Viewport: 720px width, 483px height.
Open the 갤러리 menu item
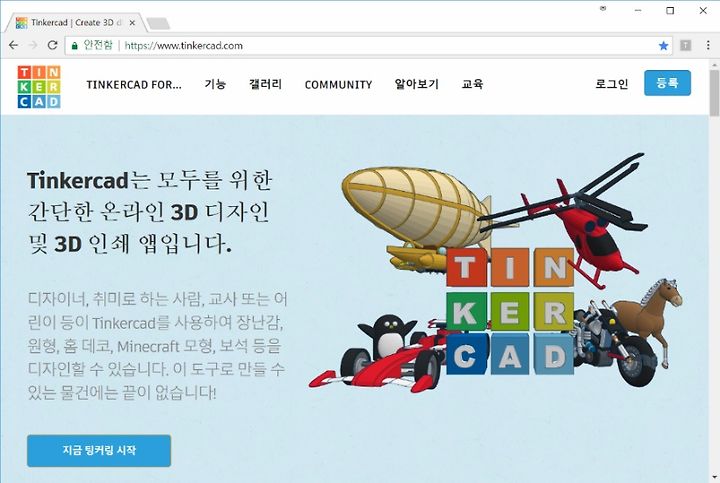point(265,84)
